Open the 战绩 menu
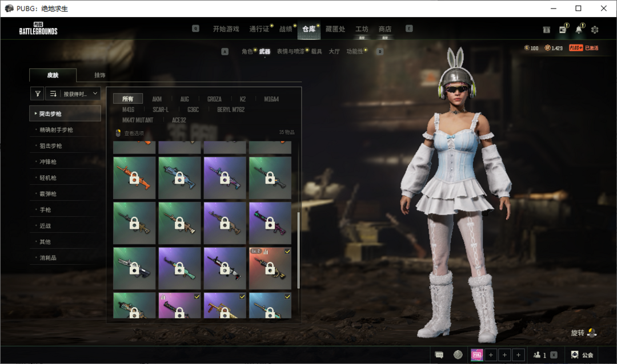617x364 pixels. pos(286,29)
